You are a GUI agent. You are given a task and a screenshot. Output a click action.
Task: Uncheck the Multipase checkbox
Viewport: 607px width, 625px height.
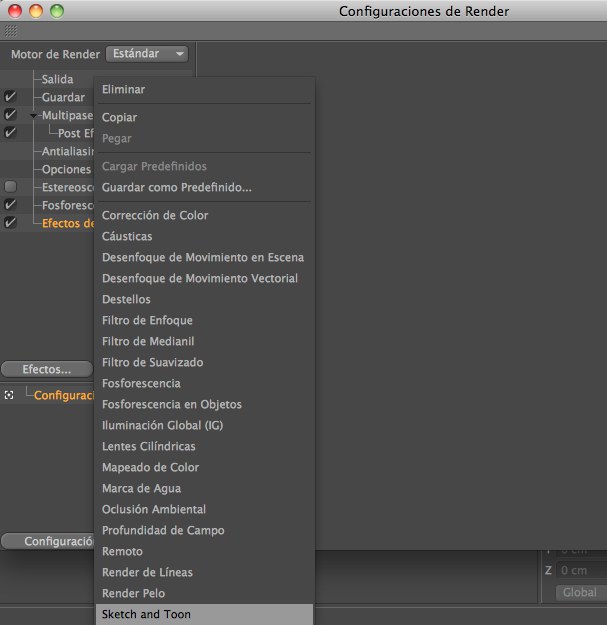coord(10,115)
